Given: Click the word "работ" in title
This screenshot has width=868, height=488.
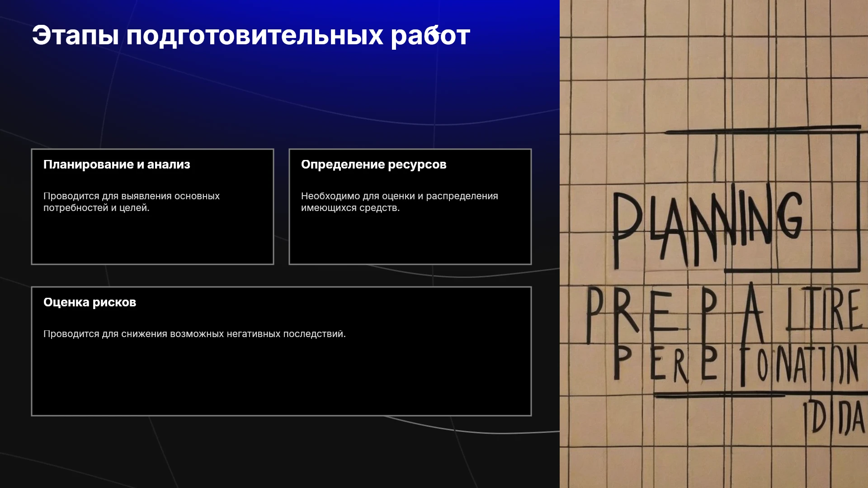Looking at the screenshot, I should click(430, 35).
